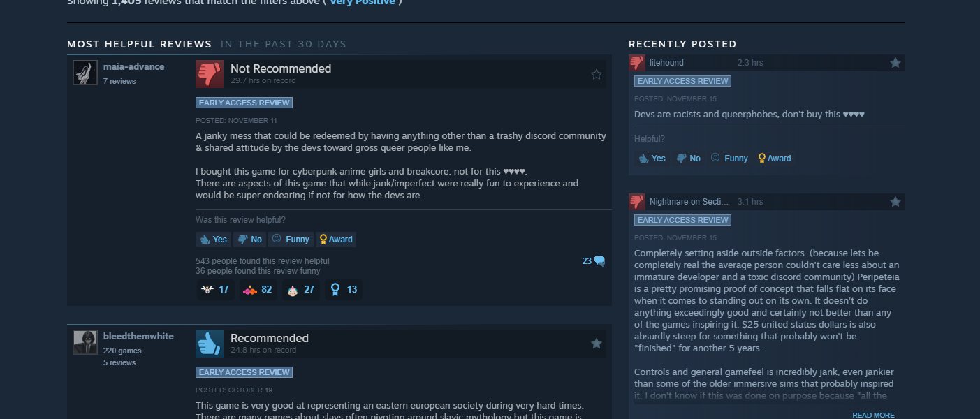Click the thumbs-down icon on litehound's recent review
980x419 pixels.
636,62
